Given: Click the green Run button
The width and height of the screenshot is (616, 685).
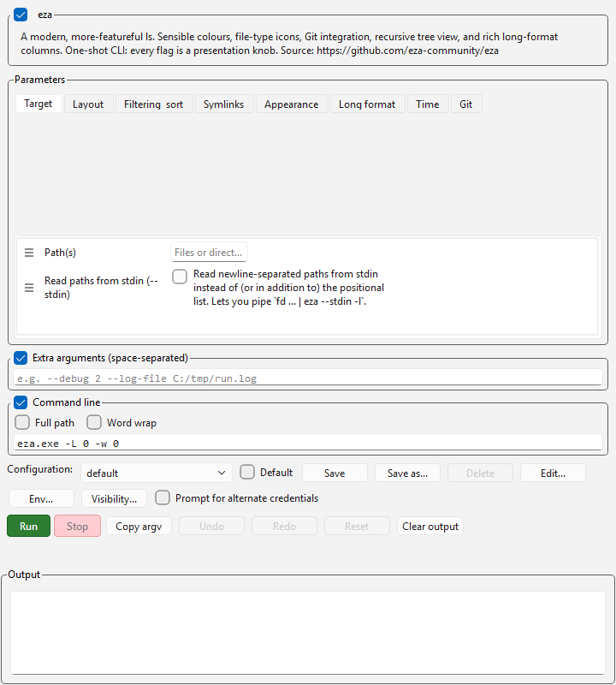Looking at the screenshot, I should coord(29,526).
